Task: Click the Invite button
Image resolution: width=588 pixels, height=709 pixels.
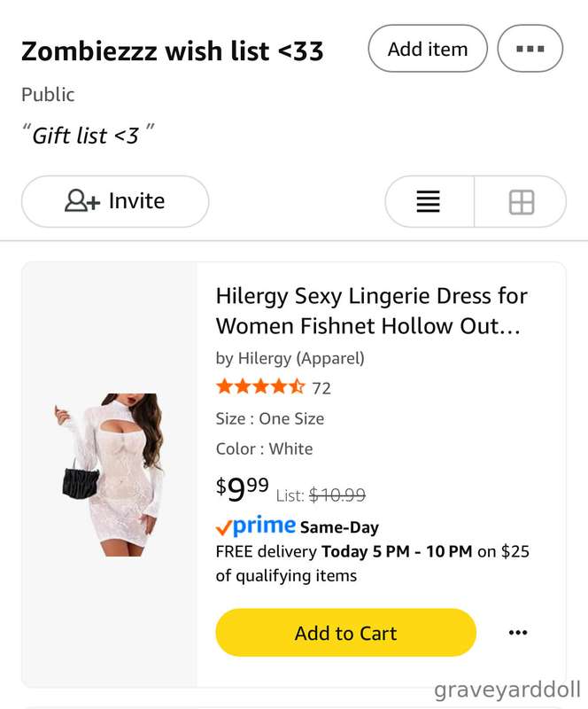Action: click(115, 201)
